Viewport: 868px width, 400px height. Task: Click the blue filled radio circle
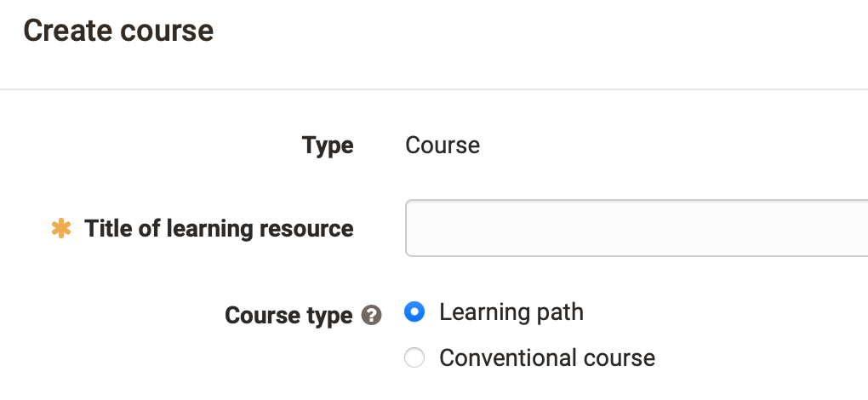414,311
